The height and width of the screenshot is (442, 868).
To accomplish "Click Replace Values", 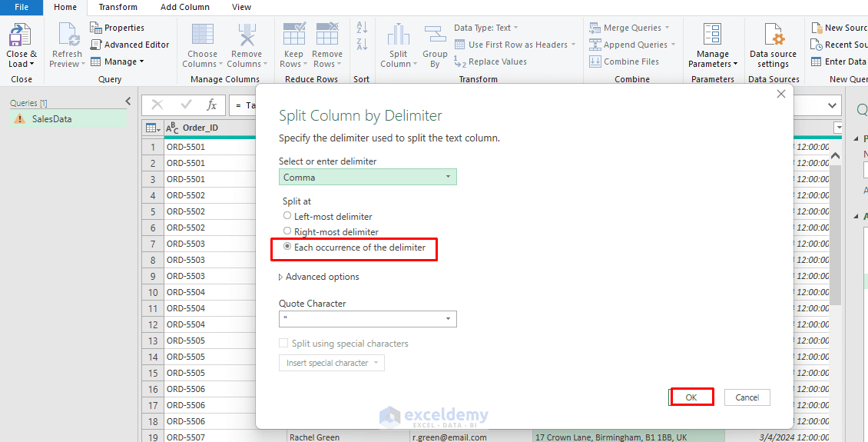I will tap(491, 62).
